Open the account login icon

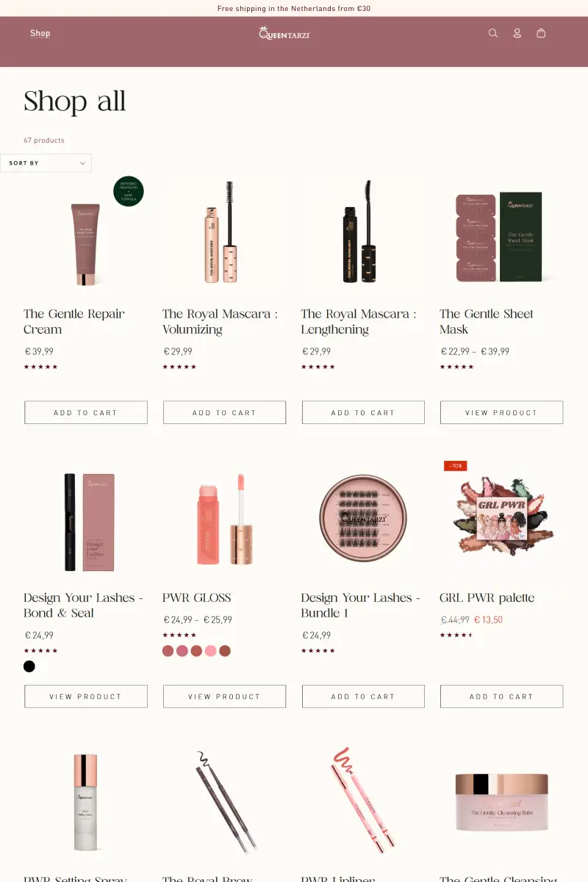click(x=517, y=33)
